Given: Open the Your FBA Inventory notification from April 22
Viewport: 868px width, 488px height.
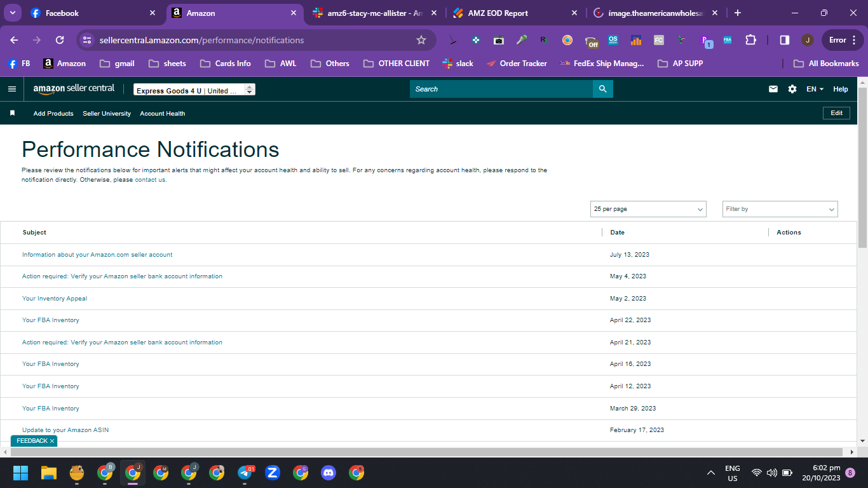Looking at the screenshot, I should (51, 320).
